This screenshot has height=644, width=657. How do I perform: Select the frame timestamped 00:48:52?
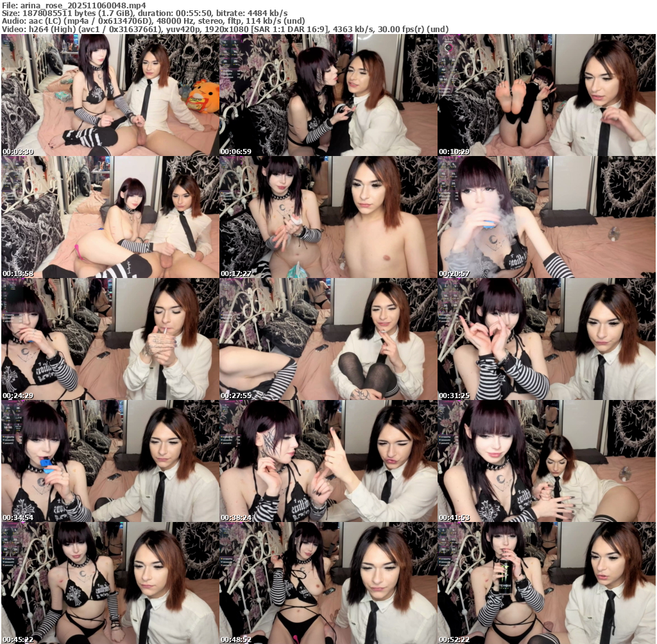pyautogui.click(x=328, y=583)
